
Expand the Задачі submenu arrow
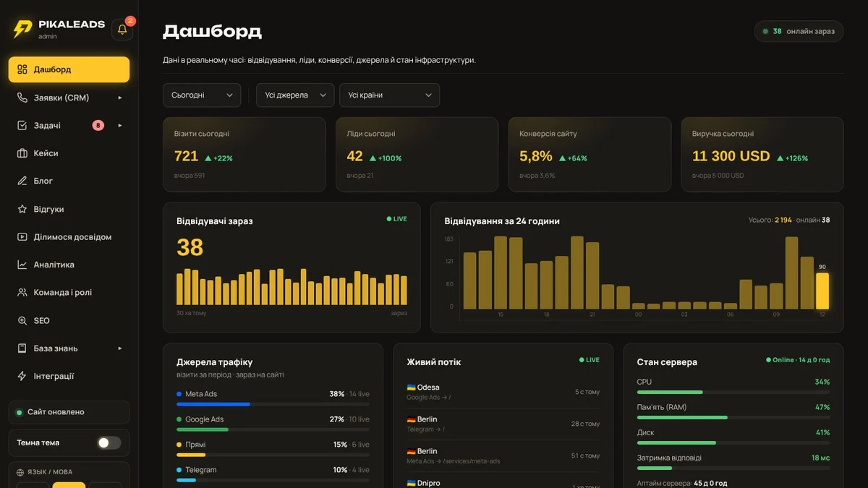120,126
